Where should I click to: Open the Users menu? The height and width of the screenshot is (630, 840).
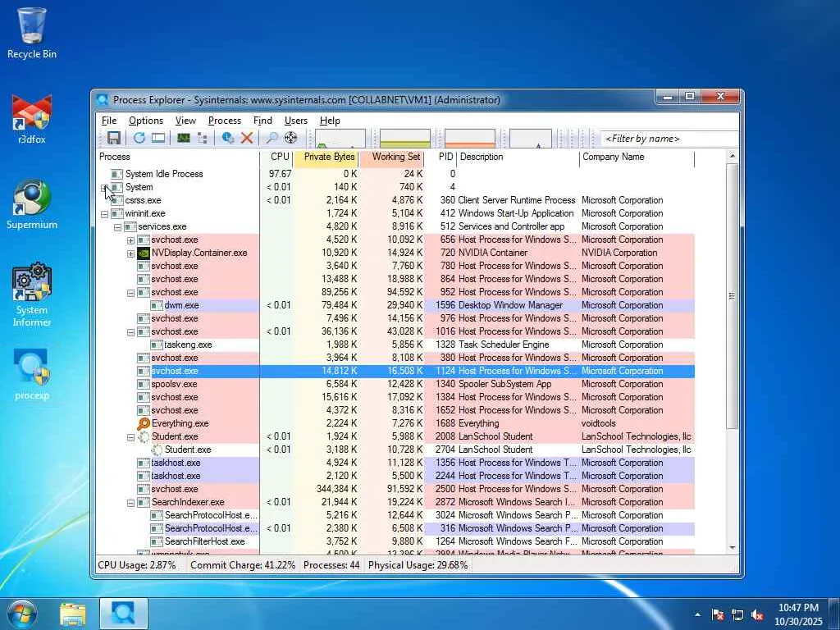click(x=295, y=121)
